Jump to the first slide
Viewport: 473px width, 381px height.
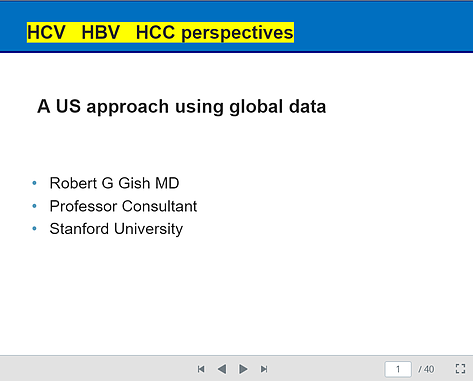pos(201,369)
